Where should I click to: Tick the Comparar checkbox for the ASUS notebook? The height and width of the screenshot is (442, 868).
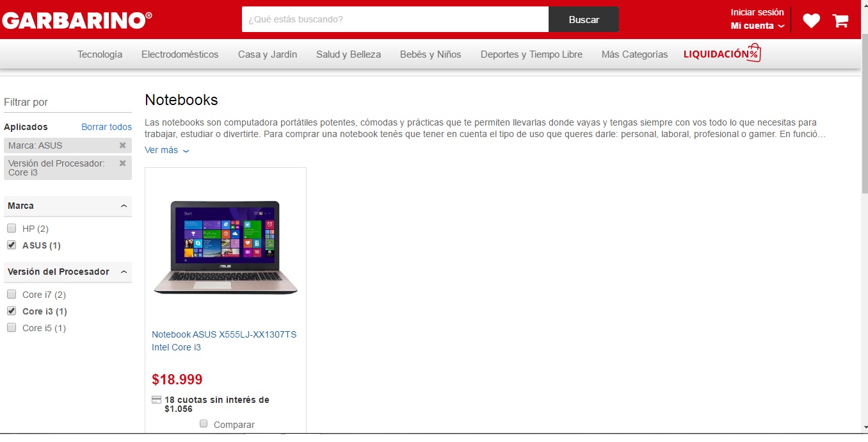click(204, 423)
